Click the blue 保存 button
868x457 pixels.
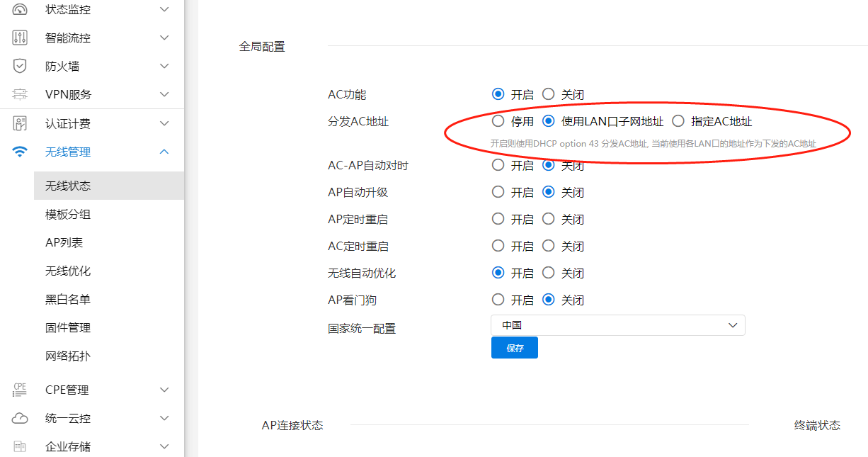point(514,348)
